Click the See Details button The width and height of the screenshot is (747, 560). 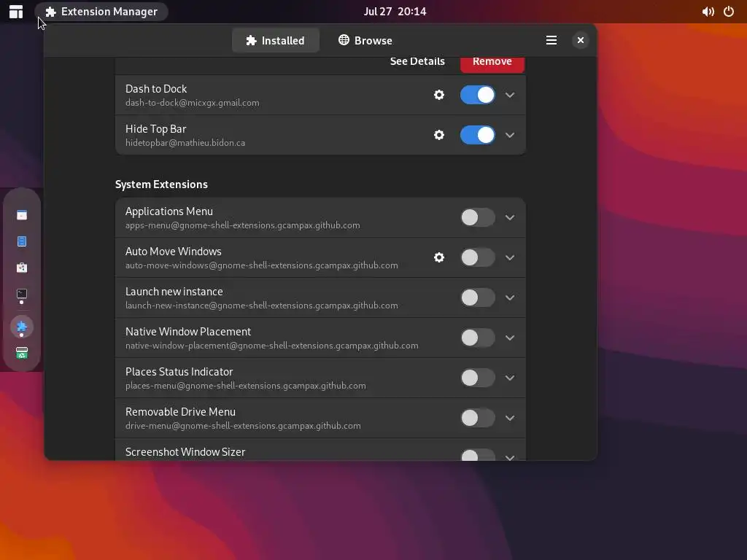pyautogui.click(x=417, y=62)
